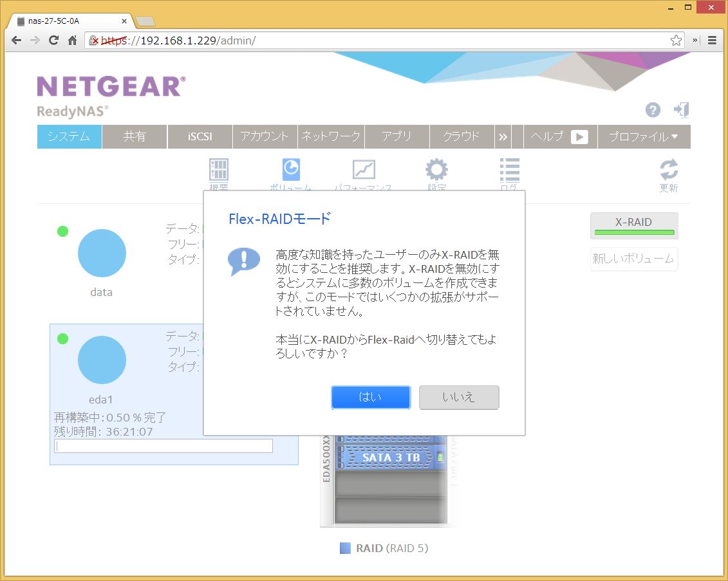Open the Chrome menu hamburger button
The width and height of the screenshot is (728, 581).
pyautogui.click(x=712, y=40)
